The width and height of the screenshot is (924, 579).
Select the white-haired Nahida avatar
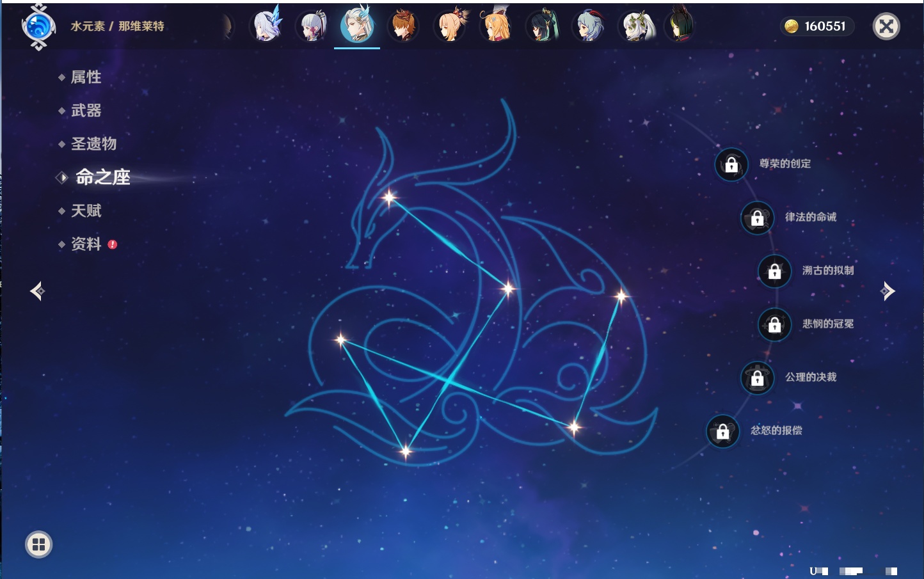pyautogui.click(x=637, y=26)
